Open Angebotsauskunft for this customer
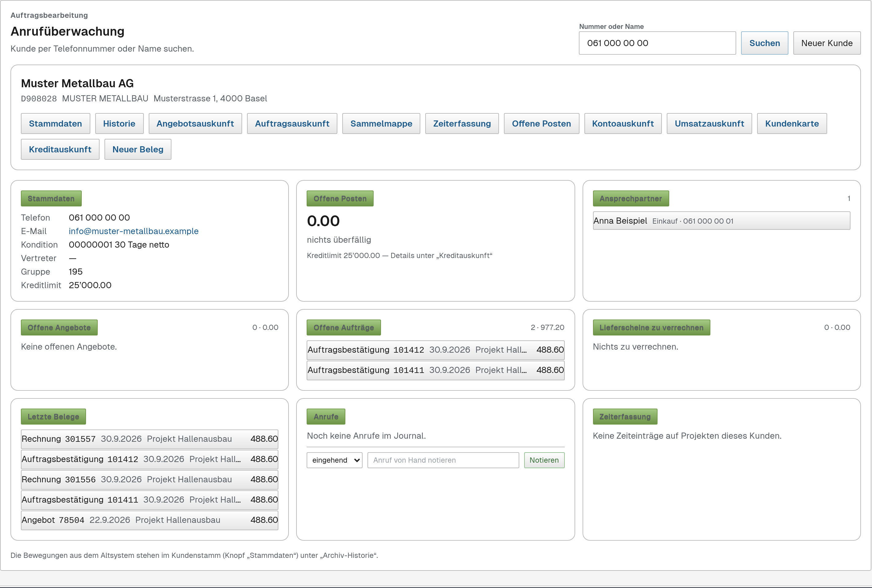The width and height of the screenshot is (872, 588). (x=195, y=123)
